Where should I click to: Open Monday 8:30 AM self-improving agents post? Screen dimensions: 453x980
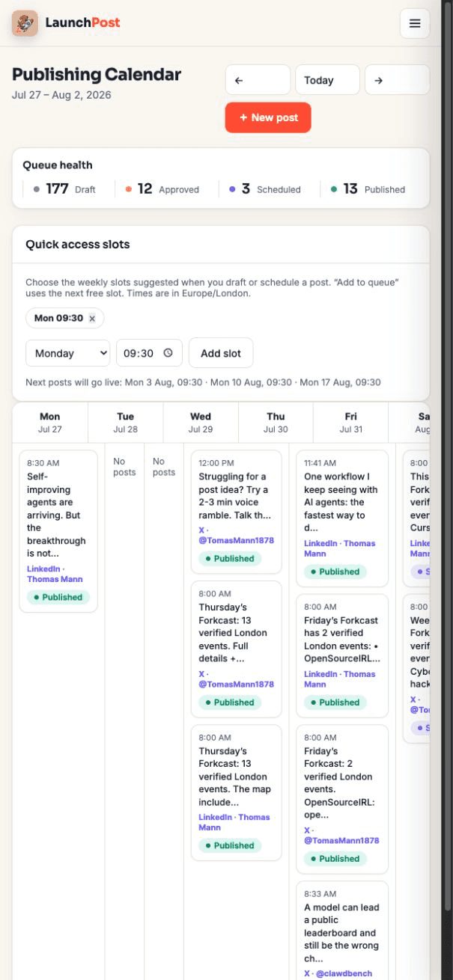[x=58, y=531]
